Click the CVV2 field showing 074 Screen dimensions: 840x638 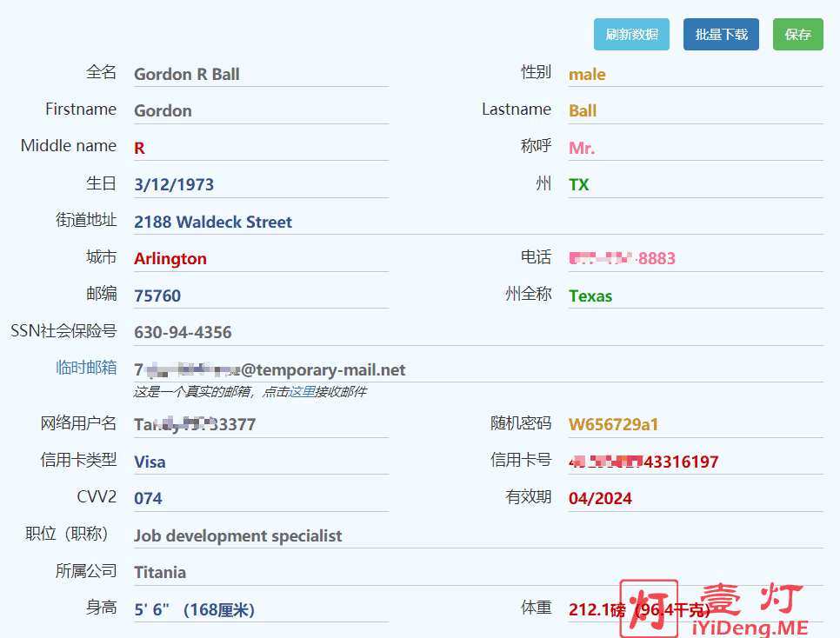coord(260,498)
